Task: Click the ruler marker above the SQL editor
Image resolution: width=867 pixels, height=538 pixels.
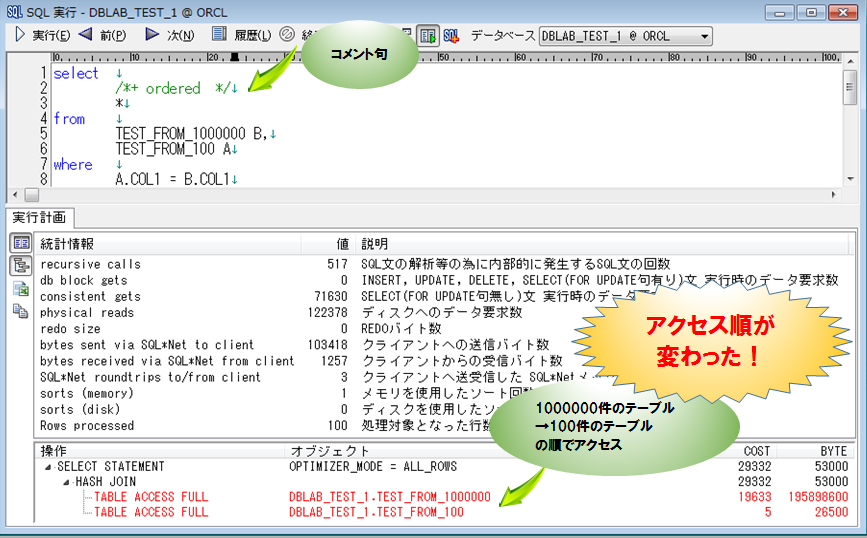Action: click(234, 57)
